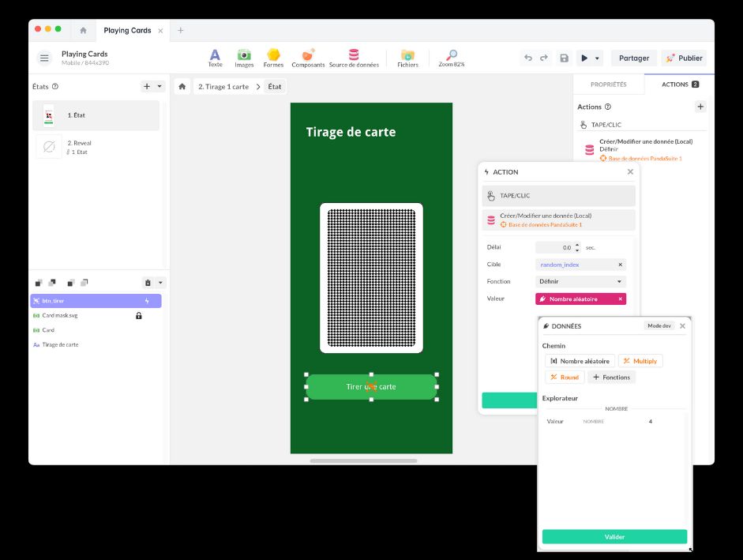This screenshot has width=743, height=560.
Task: Switch to the Propriétés tab
Action: click(608, 85)
